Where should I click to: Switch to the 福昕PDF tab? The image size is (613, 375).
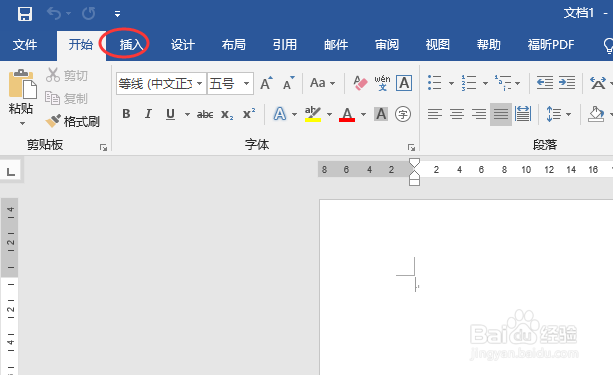pyautogui.click(x=551, y=45)
